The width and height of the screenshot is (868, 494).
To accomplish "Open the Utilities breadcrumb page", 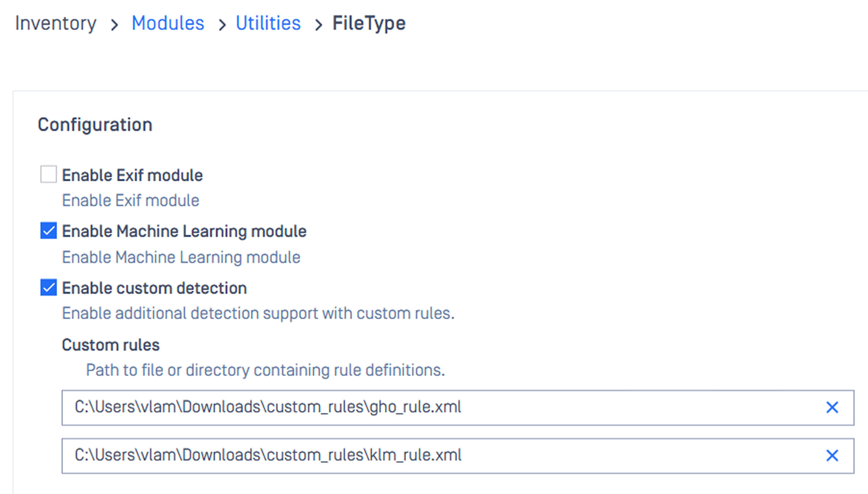I will coord(268,23).
